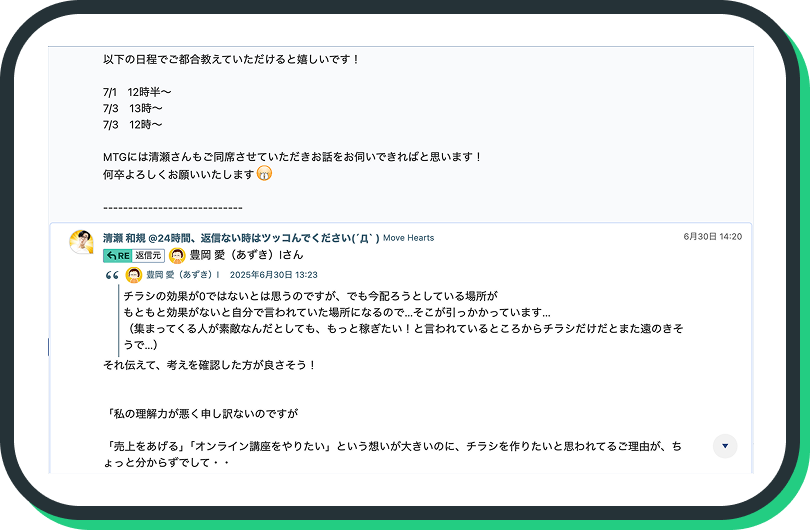This screenshot has height=530, width=810.
Task: Click recipient name 豊岡 愛（あずき）Iさん
Action: click(x=246, y=255)
